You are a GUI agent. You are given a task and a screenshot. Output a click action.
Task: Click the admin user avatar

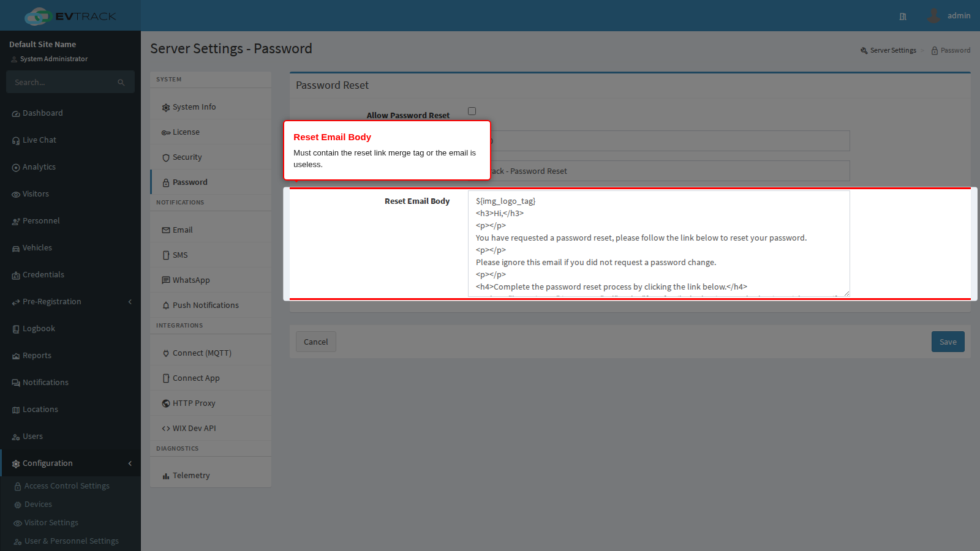933,16
